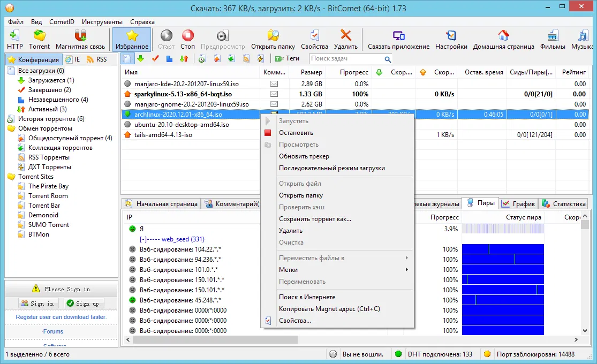The width and height of the screenshot is (597, 364).
Task: Open Настройки settings toolbar icon
Action: [x=451, y=40]
